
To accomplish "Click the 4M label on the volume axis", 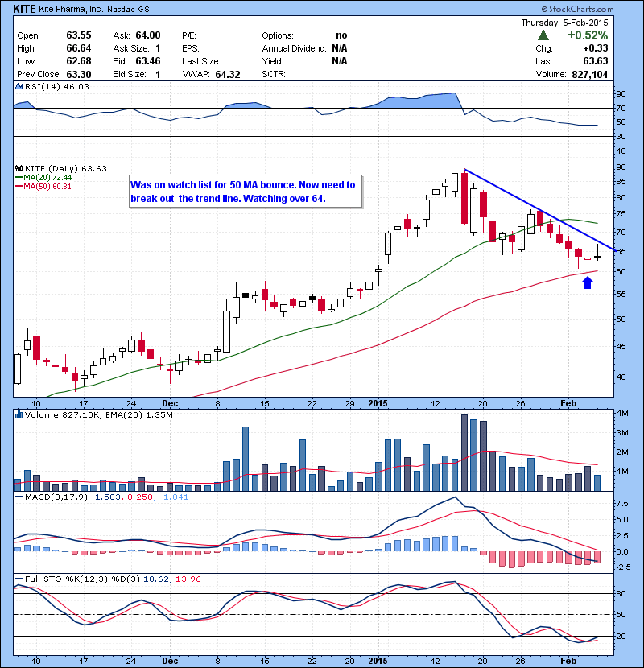I will (x=622, y=413).
